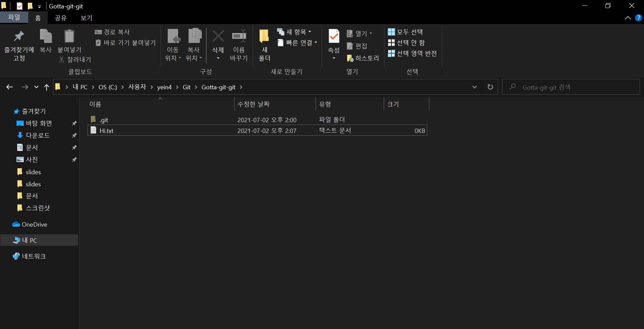Click yein4 in the address breadcrumb
Viewport: 644px width, 329px height.
tap(164, 87)
